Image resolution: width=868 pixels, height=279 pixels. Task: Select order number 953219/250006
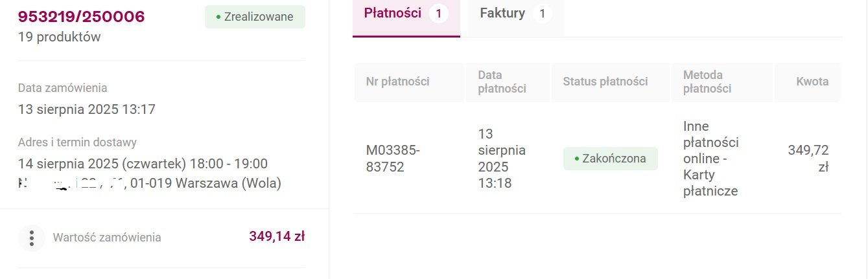[x=82, y=17]
